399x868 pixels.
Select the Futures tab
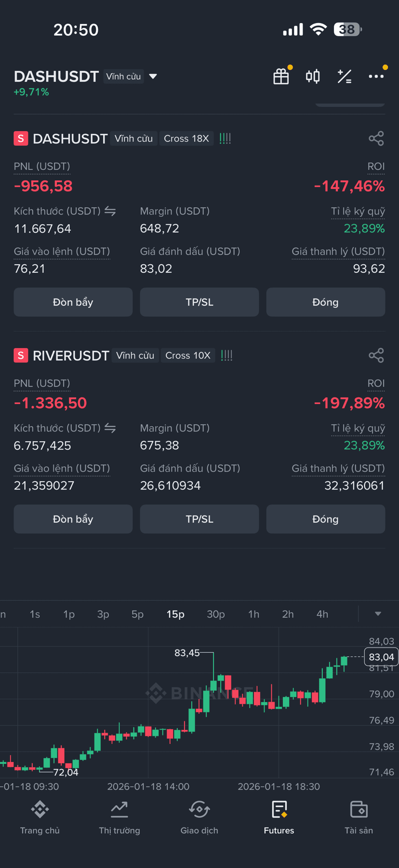point(279,817)
